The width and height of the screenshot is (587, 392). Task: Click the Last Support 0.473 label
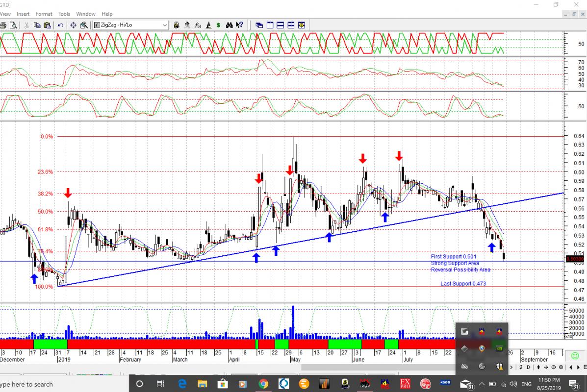pyautogui.click(x=463, y=284)
